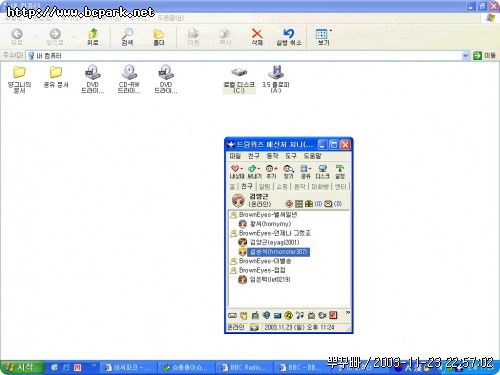This screenshot has height=375, width=500.
Task: Click the Internet Explorer quick launch icon
Action: (x=66, y=368)
